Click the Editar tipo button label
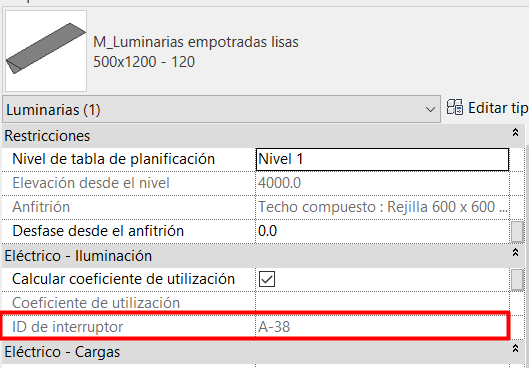This screenshot has width=529, height=368. pyautogui.click(x=498, y=108)
